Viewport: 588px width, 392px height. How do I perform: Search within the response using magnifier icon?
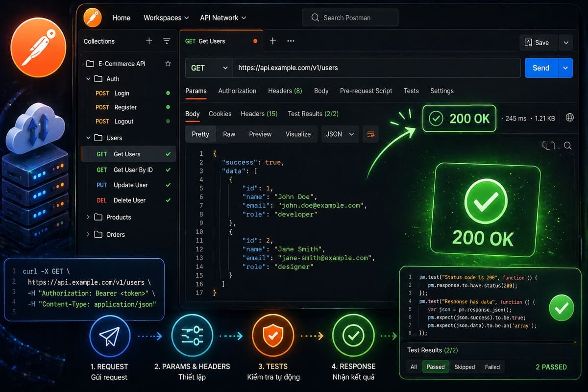click(568, 146)
